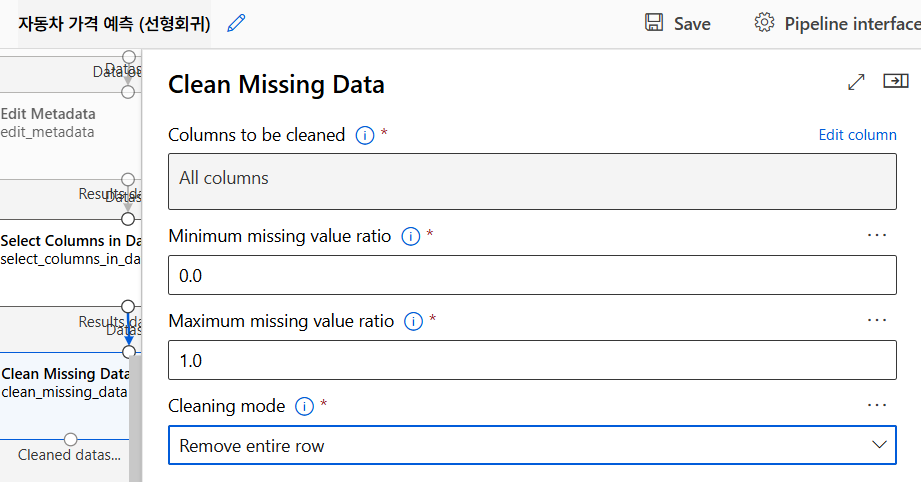Expand the Clean Missing Data panel to fullscreen

pos(856,83)
